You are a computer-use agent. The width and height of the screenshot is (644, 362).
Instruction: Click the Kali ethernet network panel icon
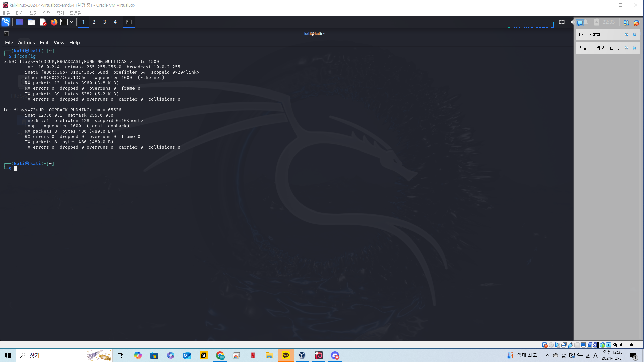pyautogui.click(x=561, y=22)
